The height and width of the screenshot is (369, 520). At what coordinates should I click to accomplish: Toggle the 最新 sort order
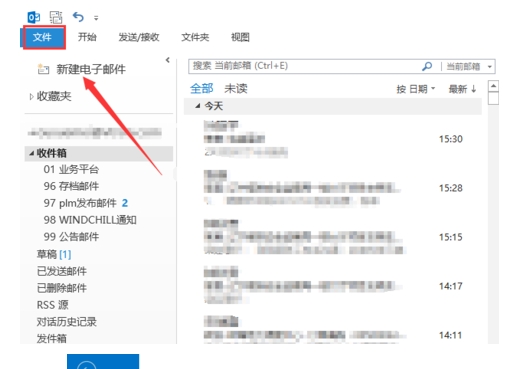coord(463,89)
